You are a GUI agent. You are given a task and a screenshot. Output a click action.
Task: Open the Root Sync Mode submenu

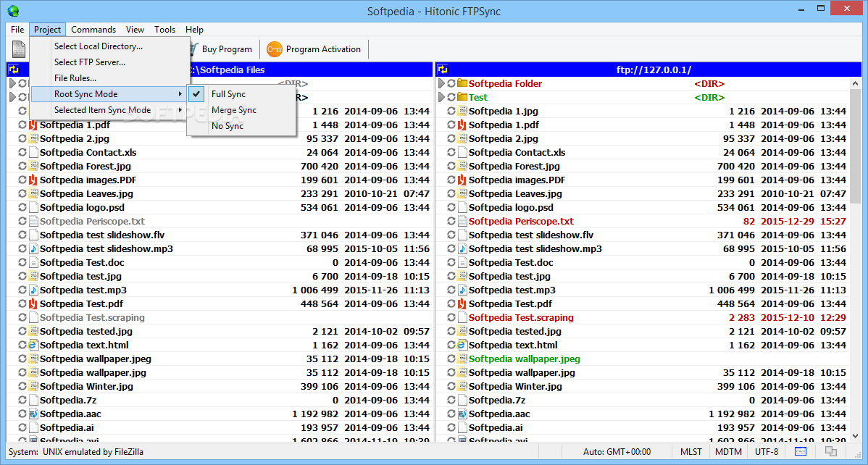(109, 94)
